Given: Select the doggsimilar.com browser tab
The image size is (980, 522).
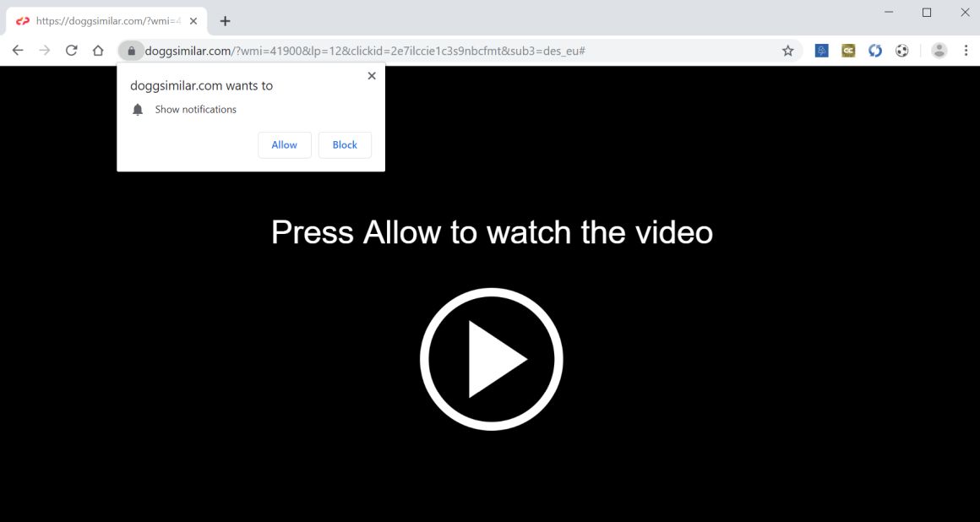Looking at the screenshot, I should tap(107, 21).
